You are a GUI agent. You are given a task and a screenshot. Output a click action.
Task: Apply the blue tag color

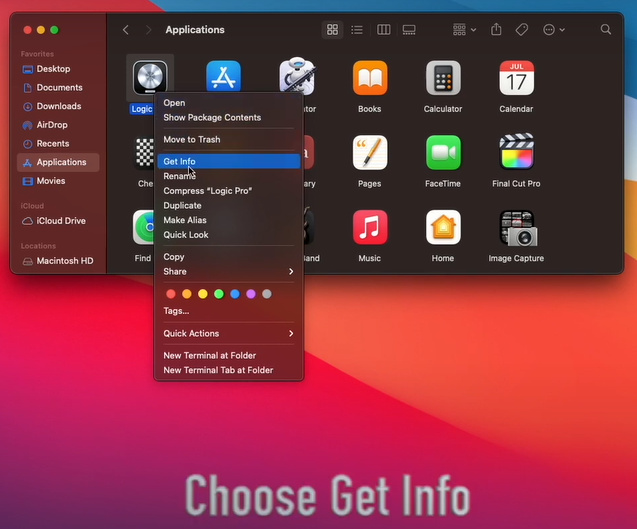coord(235,294)
